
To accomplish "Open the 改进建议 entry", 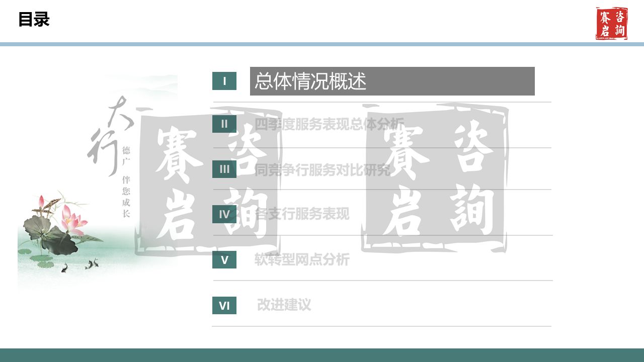I will pos(284,305).
